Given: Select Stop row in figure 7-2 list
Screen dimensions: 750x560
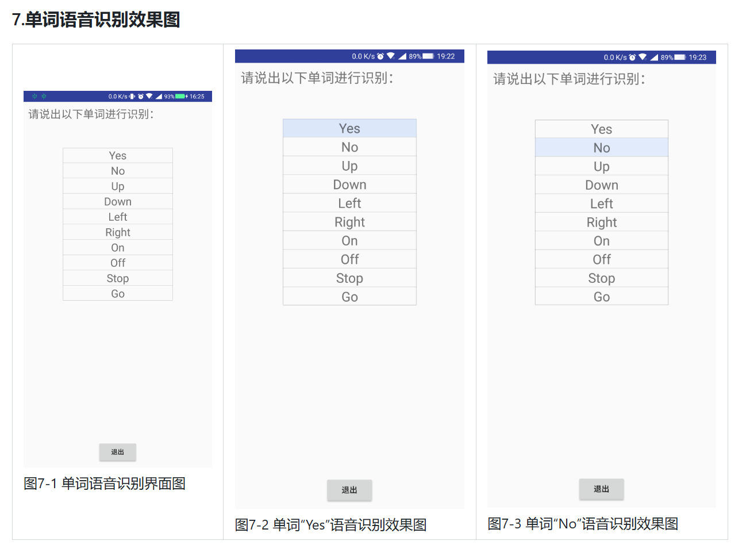Looking at the screenshot, I should (x=349, y=278).
